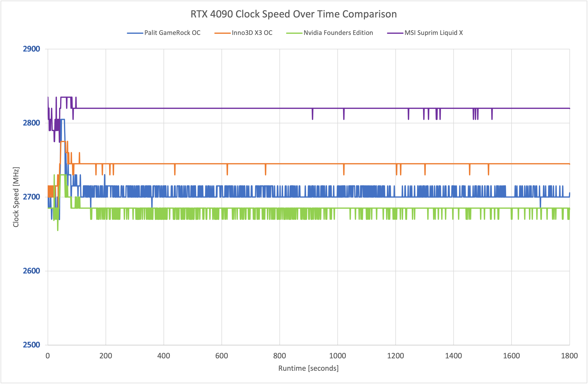Click the 2600 y-axis label

coord(31,271)
